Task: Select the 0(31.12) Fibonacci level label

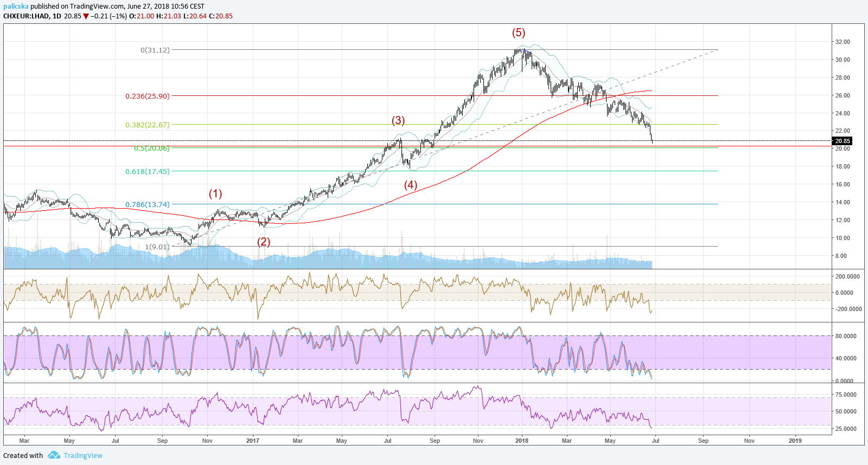Action: pos(155,50)
